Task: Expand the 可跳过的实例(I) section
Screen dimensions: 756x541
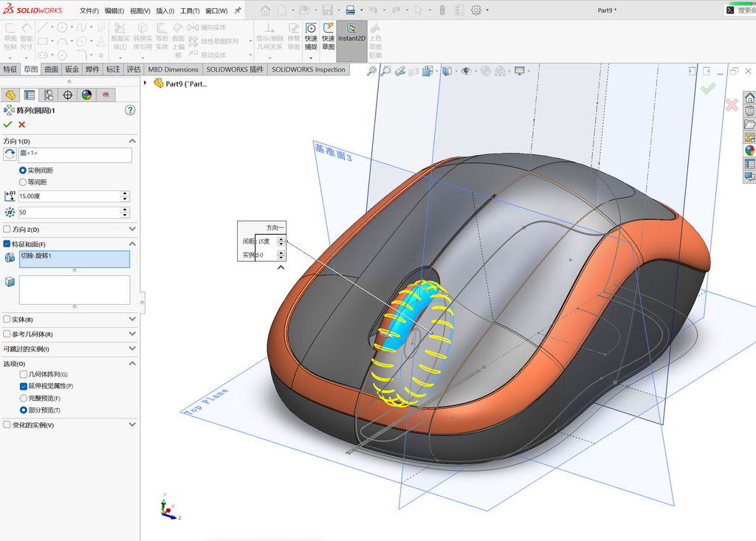Action: coord(132,348)
